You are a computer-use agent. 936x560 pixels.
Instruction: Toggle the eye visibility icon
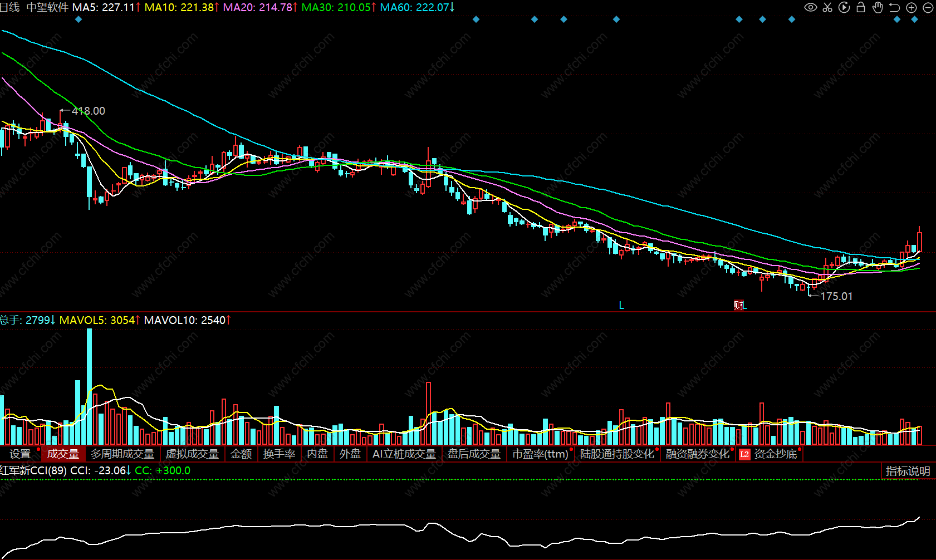(811, 7)
